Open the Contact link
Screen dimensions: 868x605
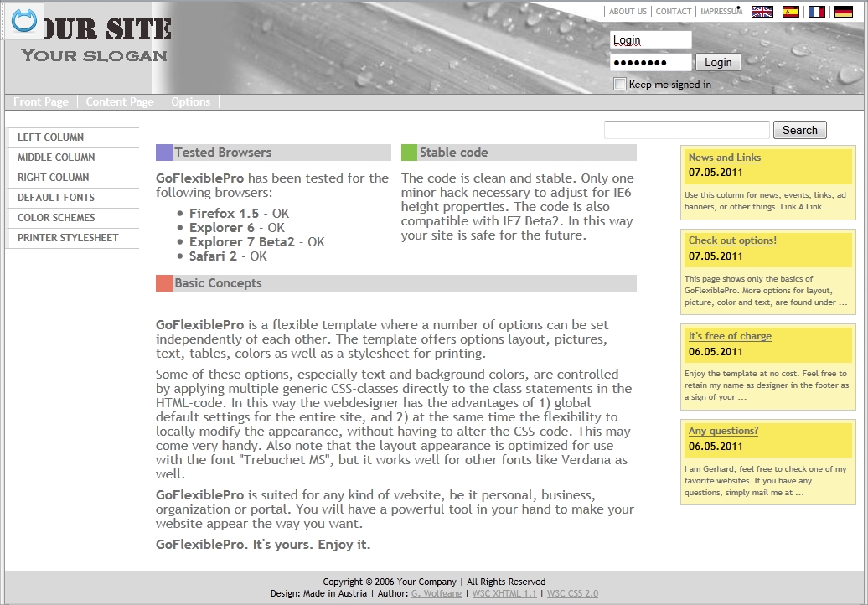click(x=673, y=11)
